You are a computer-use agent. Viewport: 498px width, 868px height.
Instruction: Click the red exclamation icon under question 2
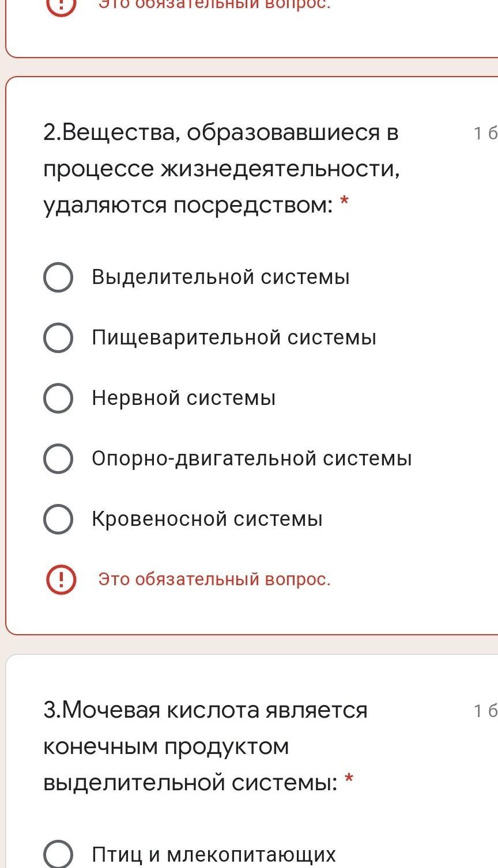pyautogui.click(x=61, y=579)
